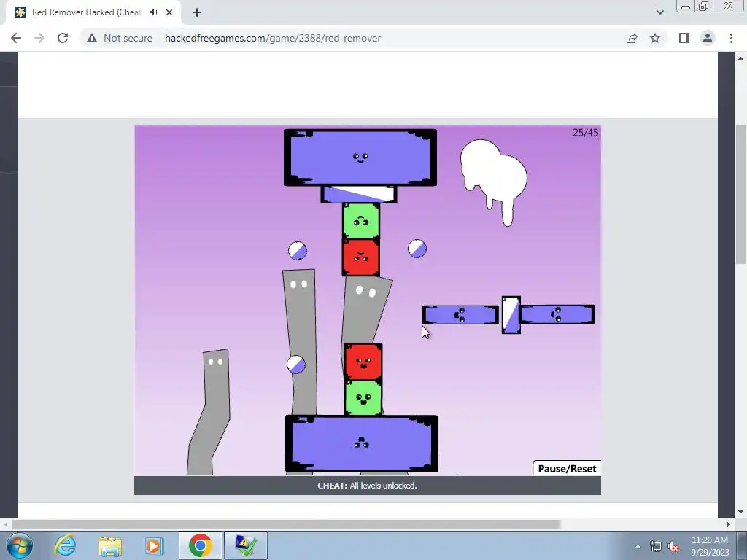
Task: Click the large top blue block
Action: 360,157
